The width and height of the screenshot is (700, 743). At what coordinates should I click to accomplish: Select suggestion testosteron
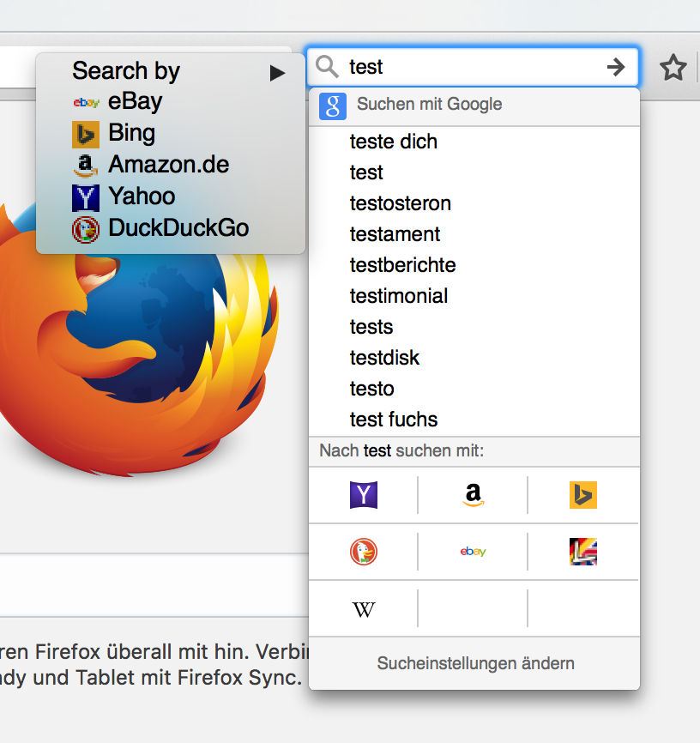pos(474,203)
